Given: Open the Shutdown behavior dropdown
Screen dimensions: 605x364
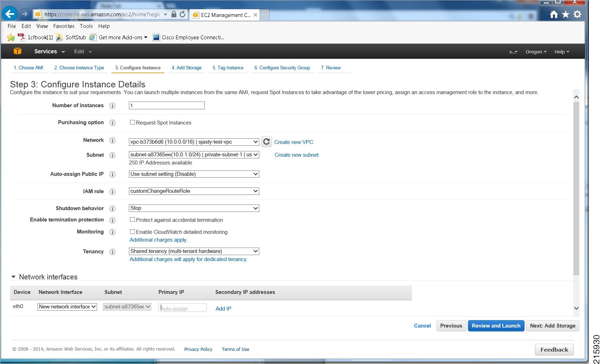Looking at the screenshot, I should [x=194, y=208].
